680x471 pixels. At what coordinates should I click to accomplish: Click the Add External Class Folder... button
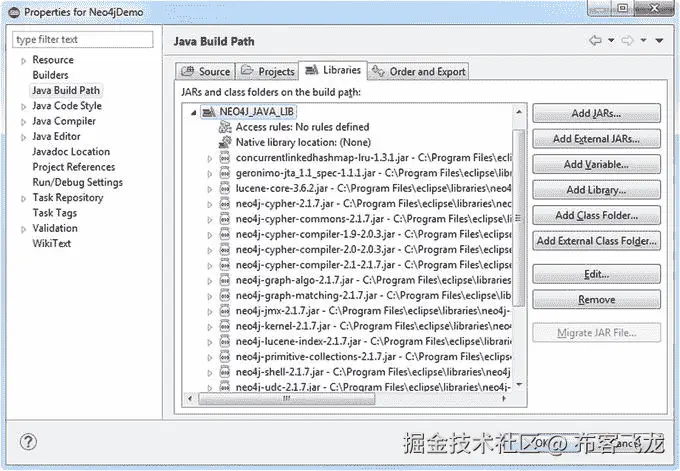point(596,241)
